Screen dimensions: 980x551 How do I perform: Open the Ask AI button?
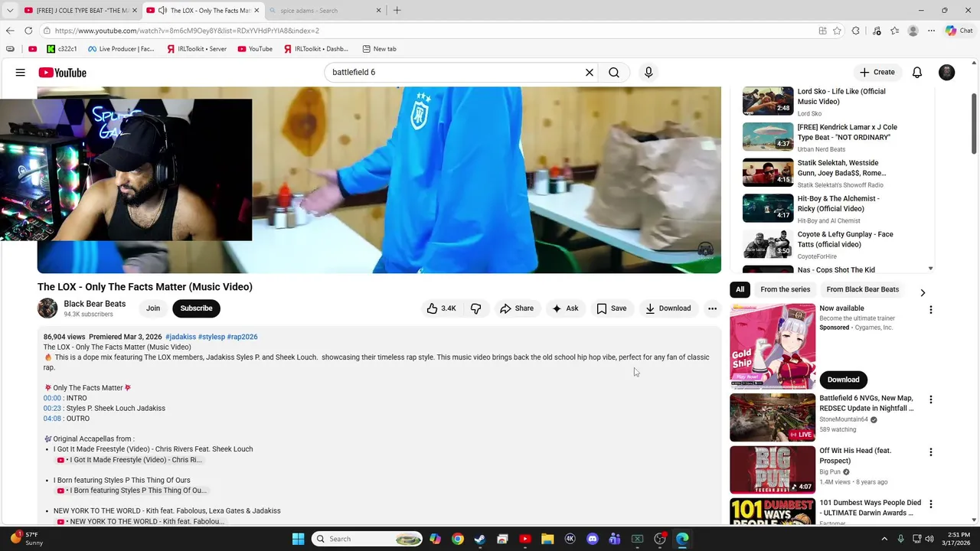pos(565,308)
